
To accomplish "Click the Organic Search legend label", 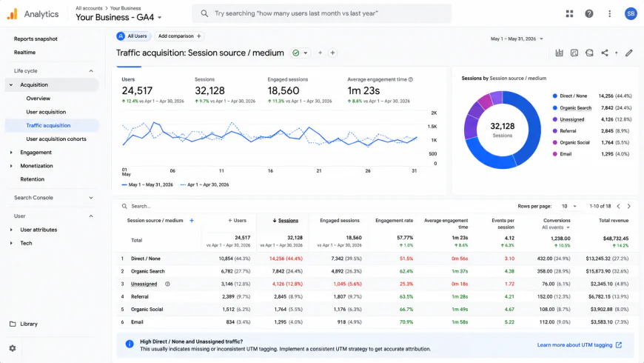I will 575,107.
